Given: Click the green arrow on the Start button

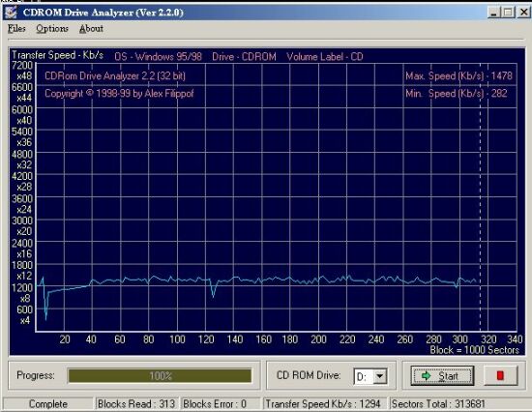Looking at the screenshot, I should coord(426,375).
